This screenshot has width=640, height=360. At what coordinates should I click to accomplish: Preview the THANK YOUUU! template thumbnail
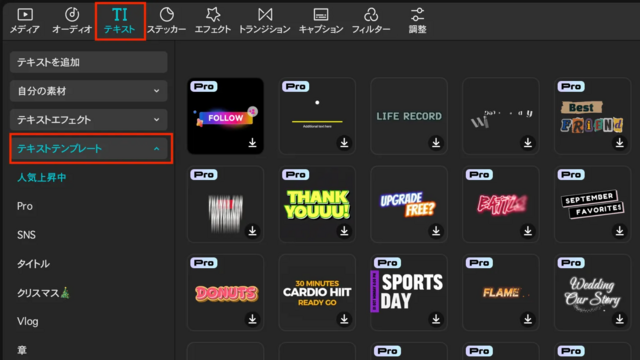(317, 204)
